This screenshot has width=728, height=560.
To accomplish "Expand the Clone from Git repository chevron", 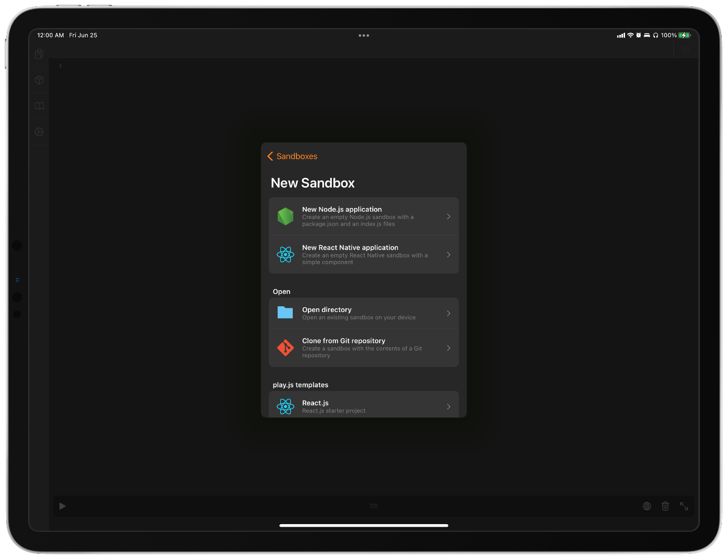I will click(x=448, y=348).
